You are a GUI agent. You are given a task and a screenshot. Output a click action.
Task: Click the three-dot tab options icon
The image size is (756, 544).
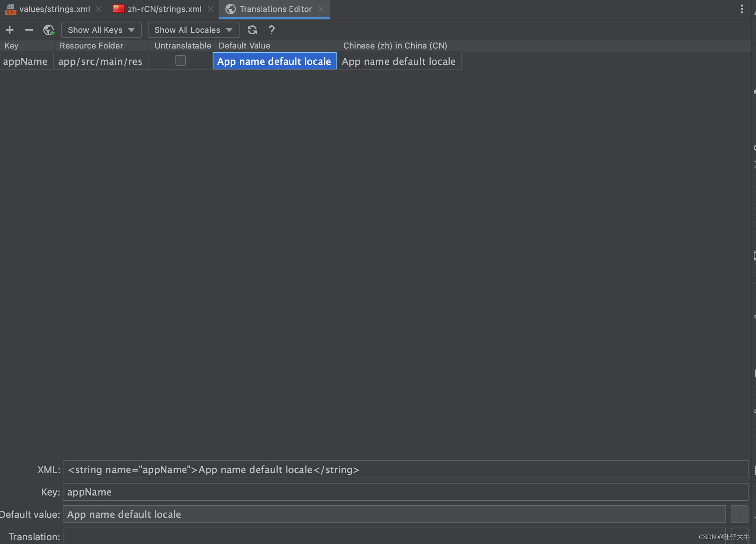[741, 9]
